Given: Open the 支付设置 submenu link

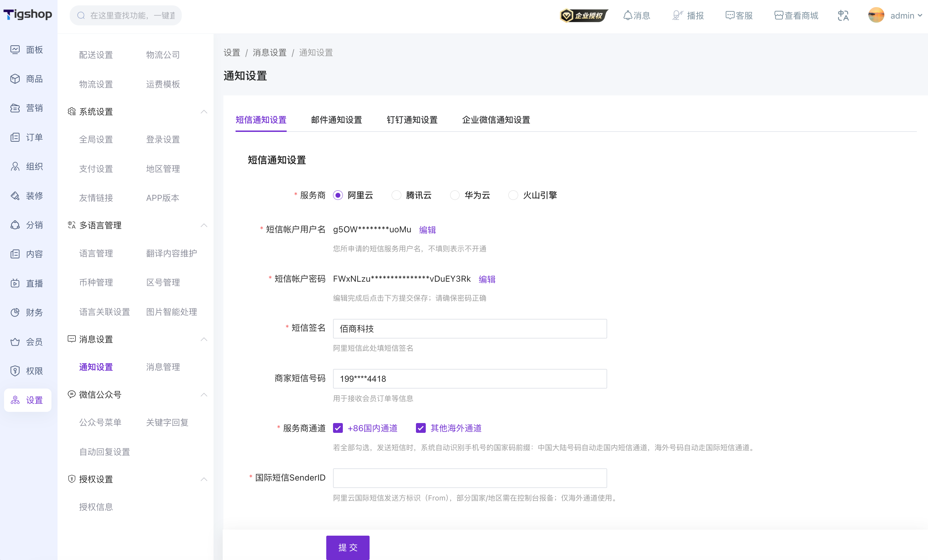Looking at the screenshot, I should pyautogui.click(x=96, y=169).
